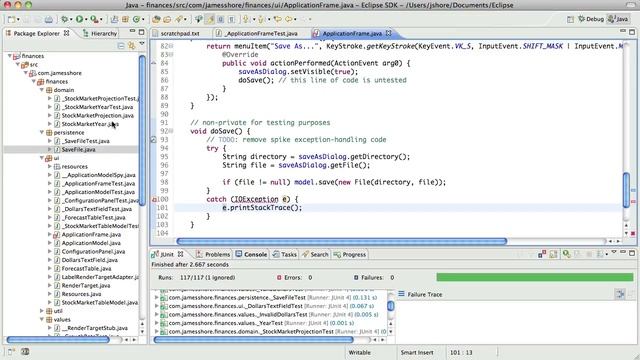Toggle folding at line 92 doSave method

tap(171, 131)
